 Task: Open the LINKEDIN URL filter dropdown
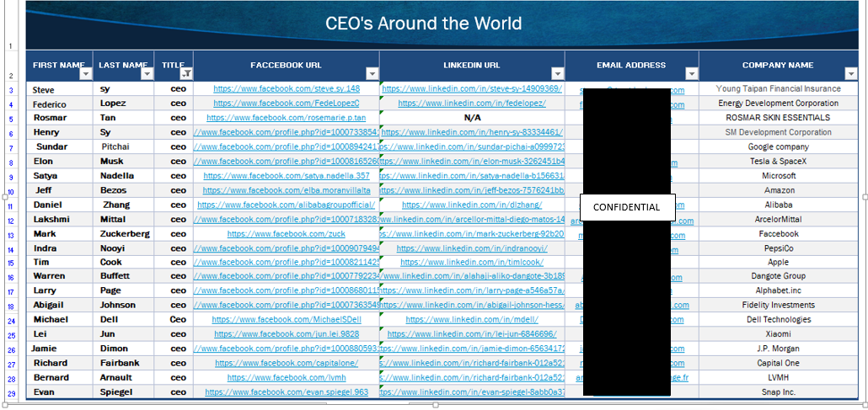(558, 73)
